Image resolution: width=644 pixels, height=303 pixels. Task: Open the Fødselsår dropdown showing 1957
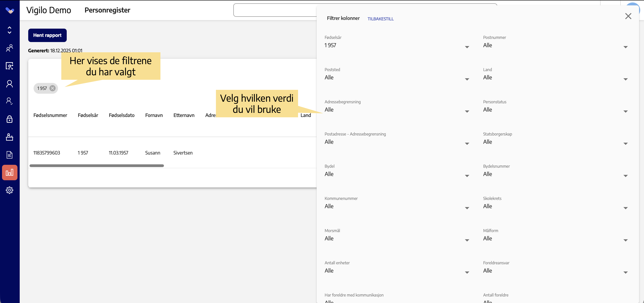click(x=397, y=45)
